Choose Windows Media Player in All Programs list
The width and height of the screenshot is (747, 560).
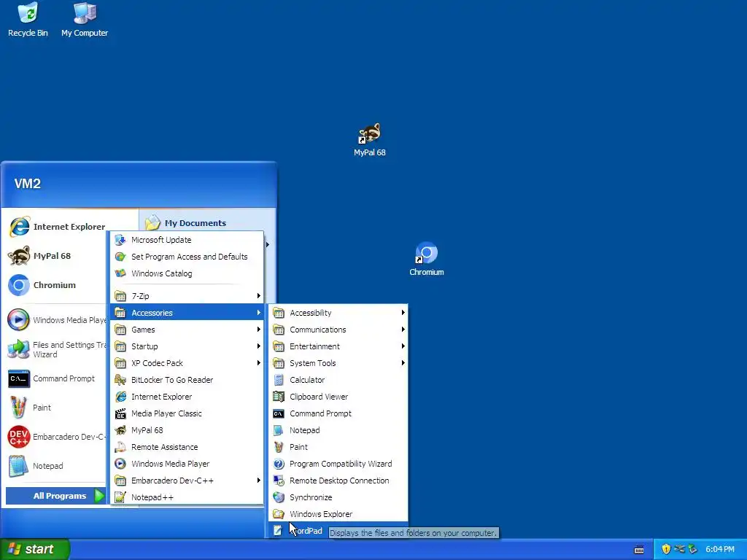click(187, 464)
